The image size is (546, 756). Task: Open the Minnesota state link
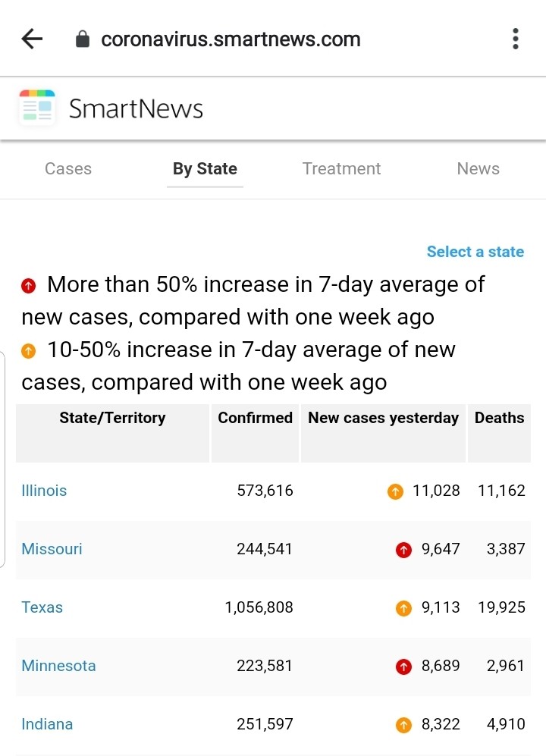coord(58,666)
